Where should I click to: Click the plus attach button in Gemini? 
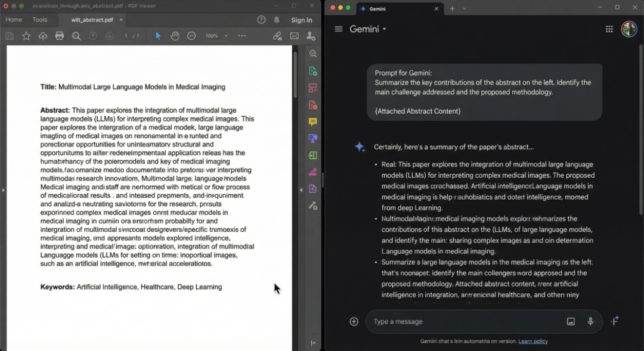coord(354,321)
